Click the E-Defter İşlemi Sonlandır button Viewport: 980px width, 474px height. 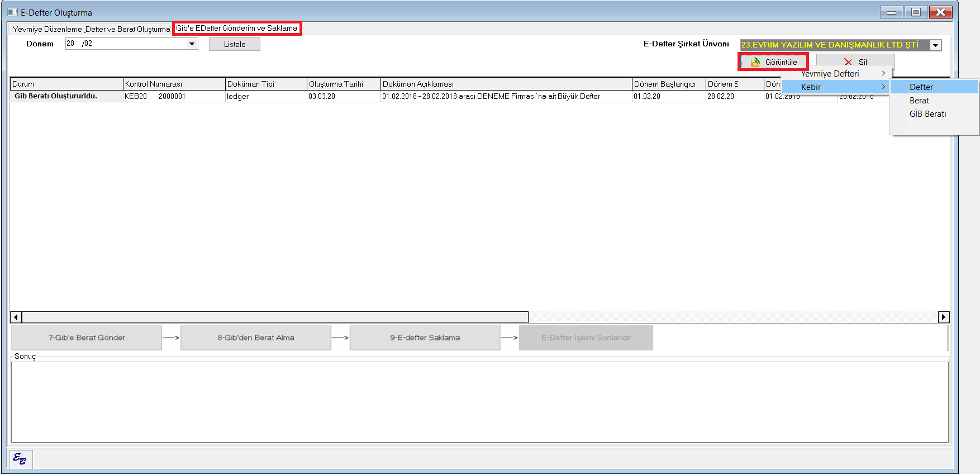(586, 338)
